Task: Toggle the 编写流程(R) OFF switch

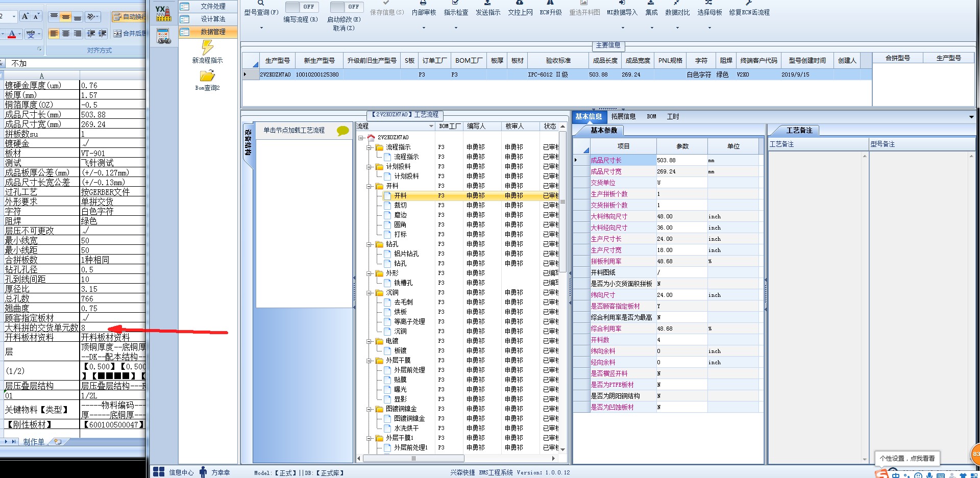Action: 302,7
